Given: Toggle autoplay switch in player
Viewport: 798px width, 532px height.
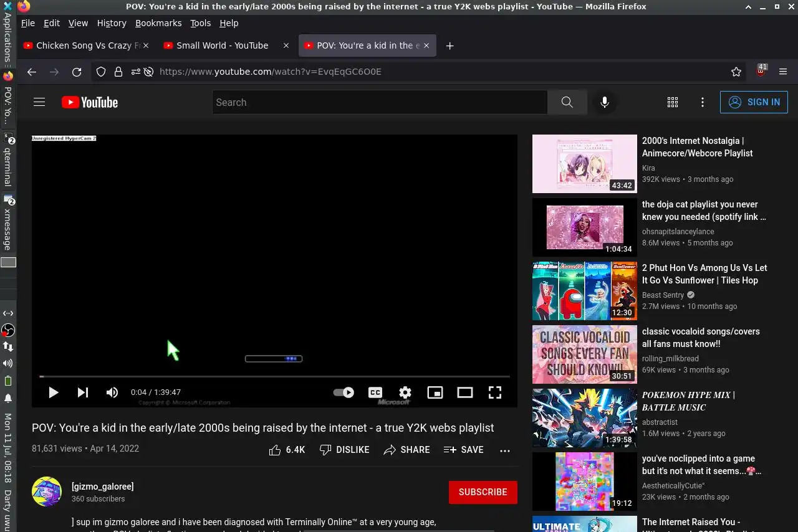Looking at the screenshot, I should click(344, 392).
